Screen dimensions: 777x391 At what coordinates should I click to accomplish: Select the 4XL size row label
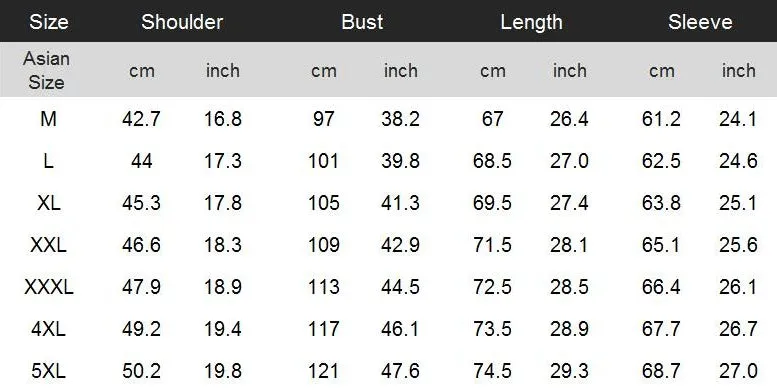coord(48,329)
